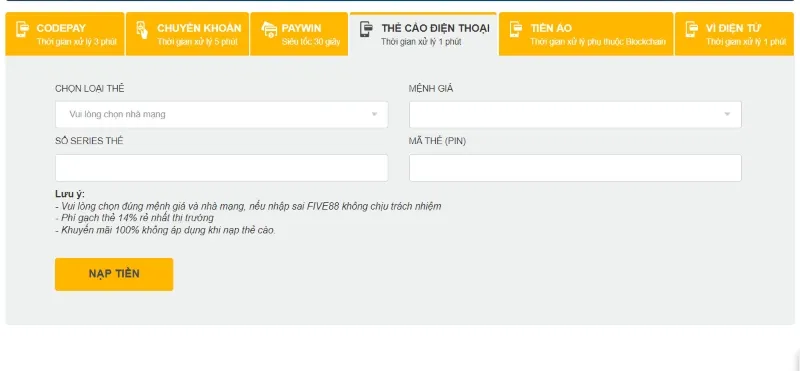Focus the Số Series Thẻ input field
This screenshot has height=371, width=800.
(x=221, y=168)
